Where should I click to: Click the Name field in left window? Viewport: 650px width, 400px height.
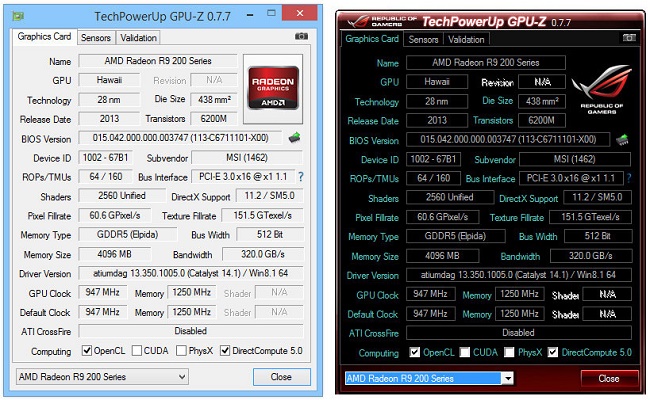click(x=158, y=61)
